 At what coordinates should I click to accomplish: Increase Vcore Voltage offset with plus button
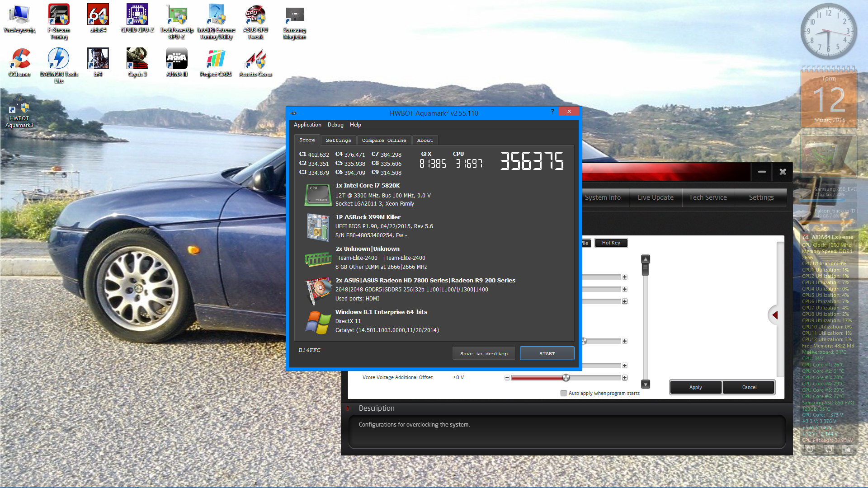coord(625,378)
